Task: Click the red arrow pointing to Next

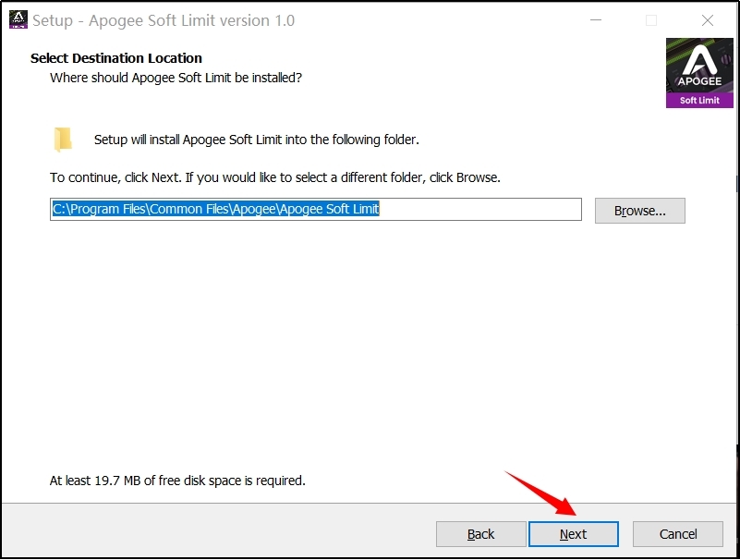Action: (x=541, y=493)
